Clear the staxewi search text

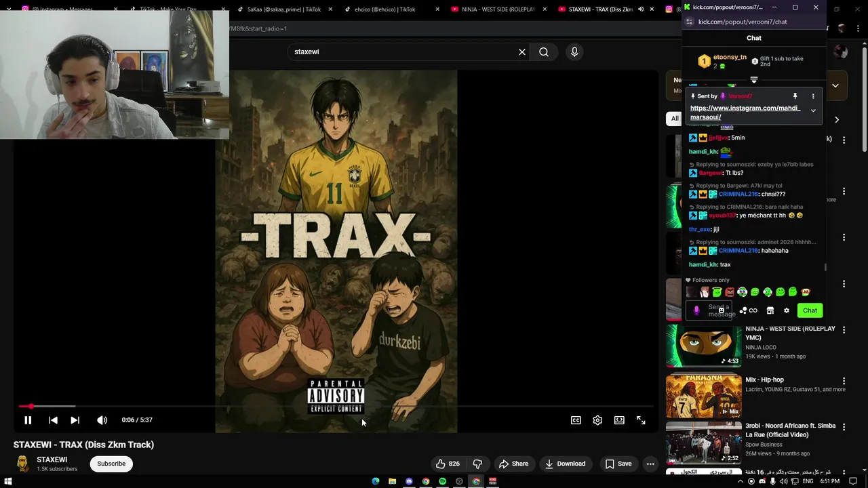[x=522, y=52]
